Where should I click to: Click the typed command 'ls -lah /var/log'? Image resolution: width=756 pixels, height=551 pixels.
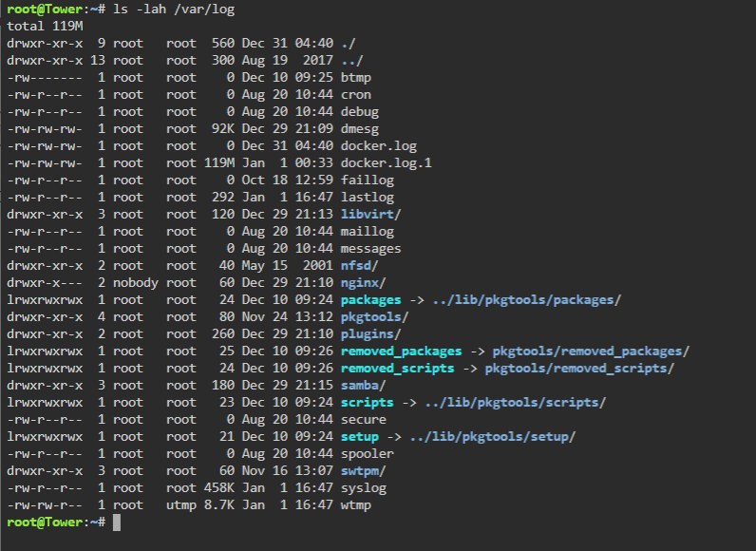[x=174, y=9]
